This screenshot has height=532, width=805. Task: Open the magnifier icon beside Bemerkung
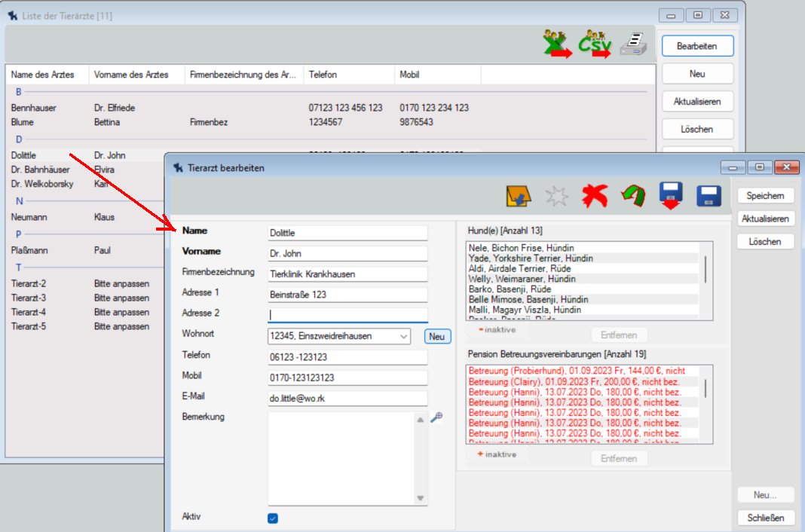[436, 418]
